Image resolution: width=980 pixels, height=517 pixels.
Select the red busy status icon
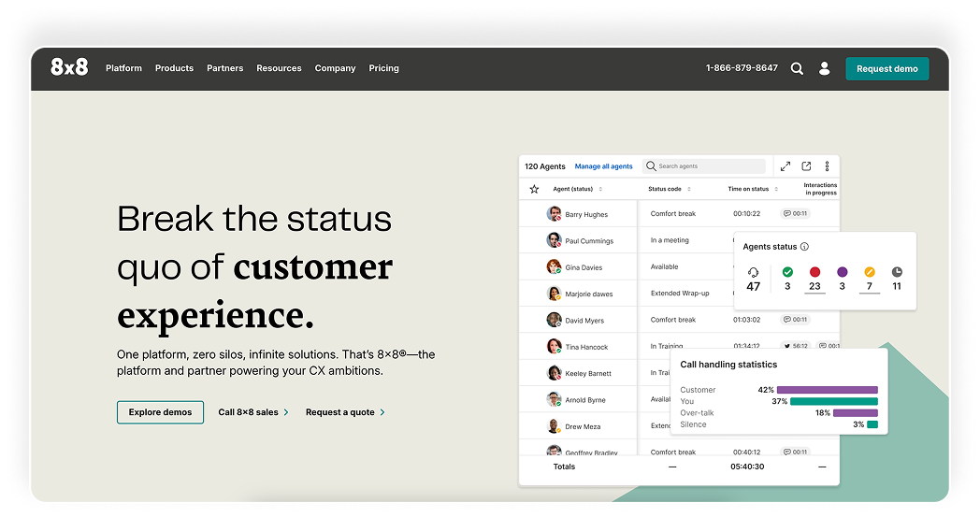coord(815,272)
